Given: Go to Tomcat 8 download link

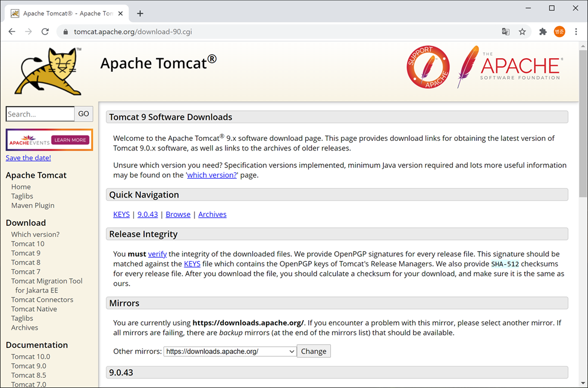Looking at the screenshot, I should (x=25, y=262).
